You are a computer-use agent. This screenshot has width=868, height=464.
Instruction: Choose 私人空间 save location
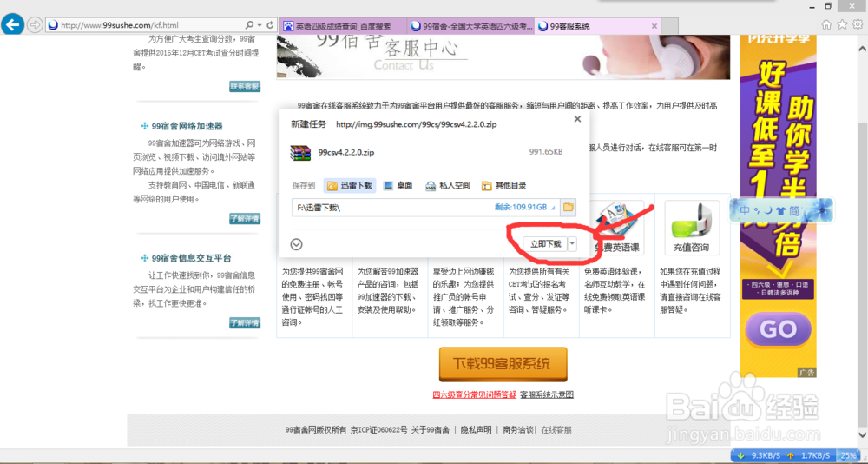point(448,186)
